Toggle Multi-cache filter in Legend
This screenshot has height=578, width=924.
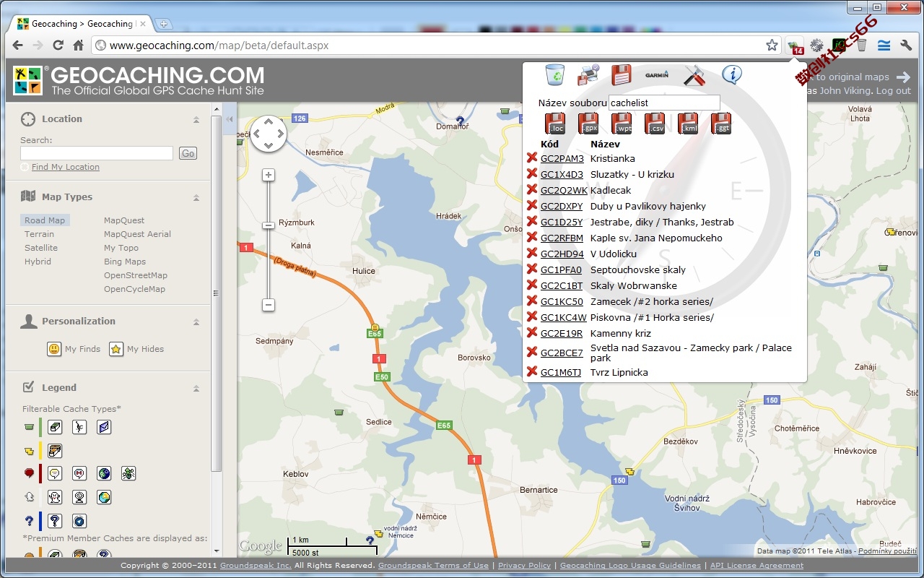tap(55, 451)
